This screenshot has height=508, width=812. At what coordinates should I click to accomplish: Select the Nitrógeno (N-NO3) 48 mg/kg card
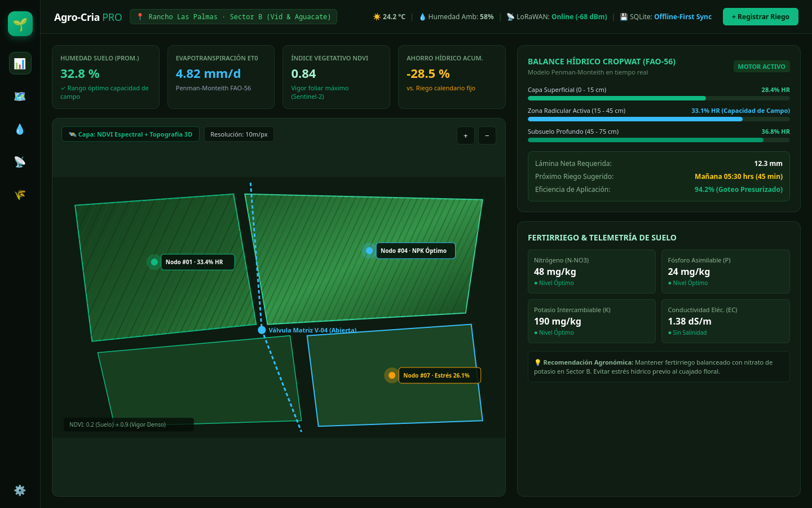point(592,271)
